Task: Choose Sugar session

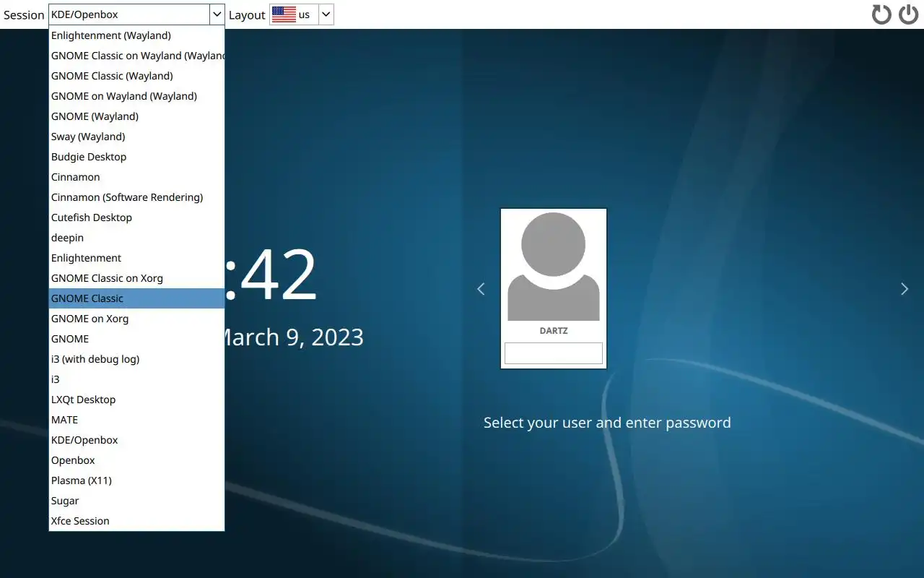Action: [136, 501]
